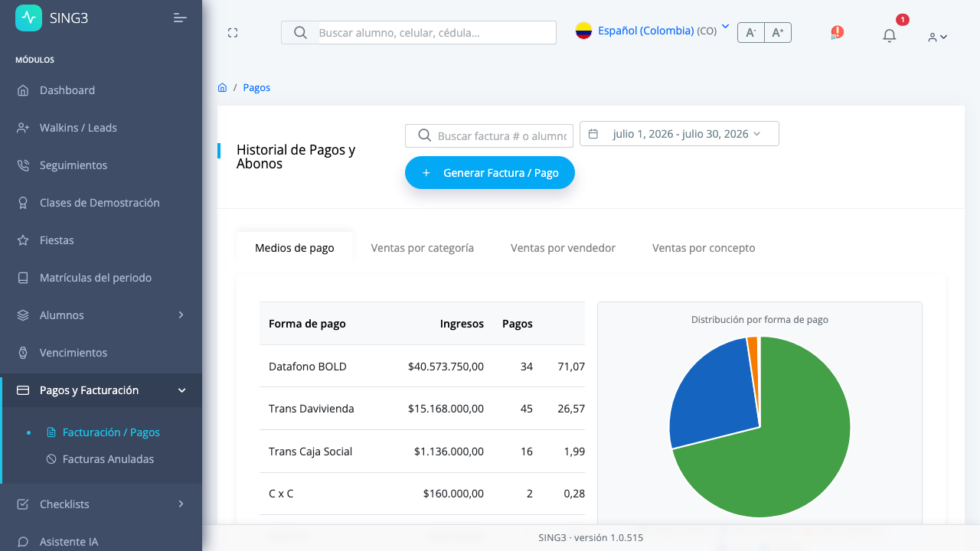Select the Ventas por concepto tab

click(704, 248)
